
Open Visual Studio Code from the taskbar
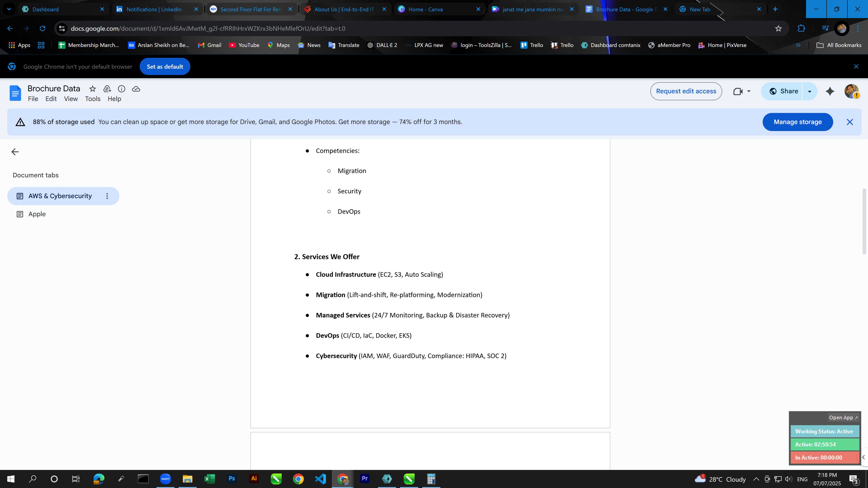(x=320, y=479)
